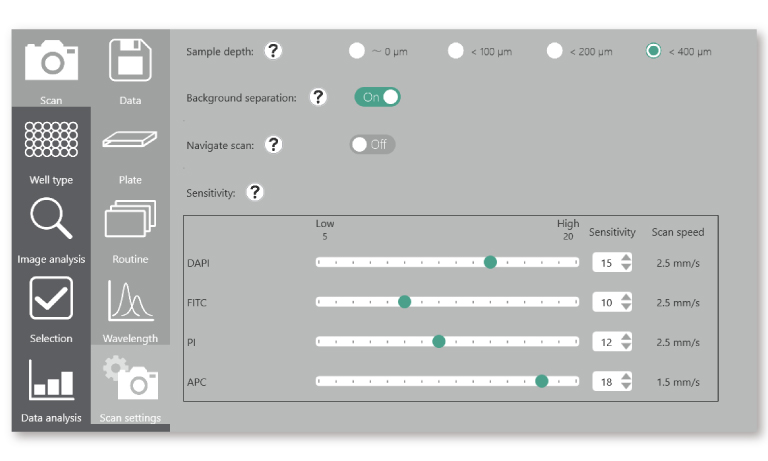Image resolution: width=768 pixels, height=461 pixels.
Task: Increase APC sensitivity with up arrow
Action: [x=627, y=376]
